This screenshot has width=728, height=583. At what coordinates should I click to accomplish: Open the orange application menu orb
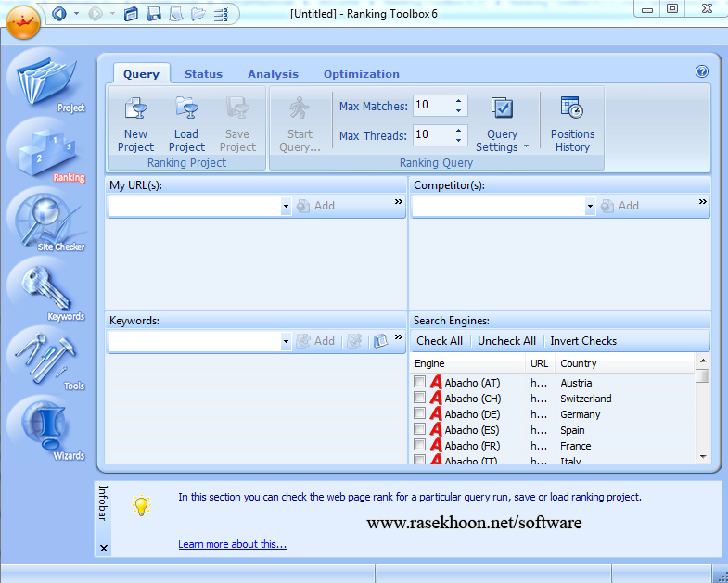click(23, 21)
